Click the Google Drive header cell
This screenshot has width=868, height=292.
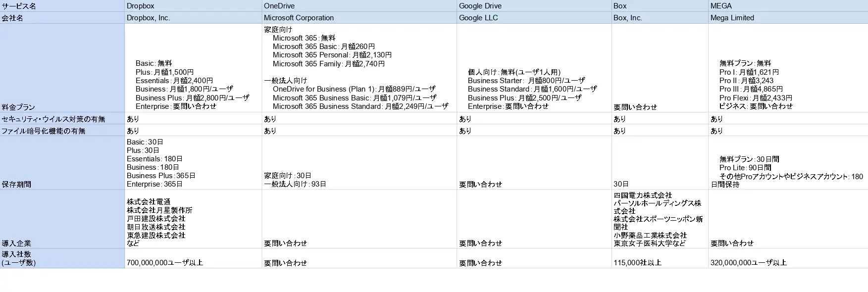coord(534,6)
